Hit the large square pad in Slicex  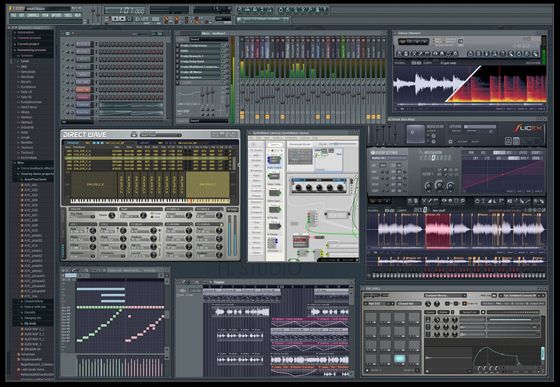415,134
